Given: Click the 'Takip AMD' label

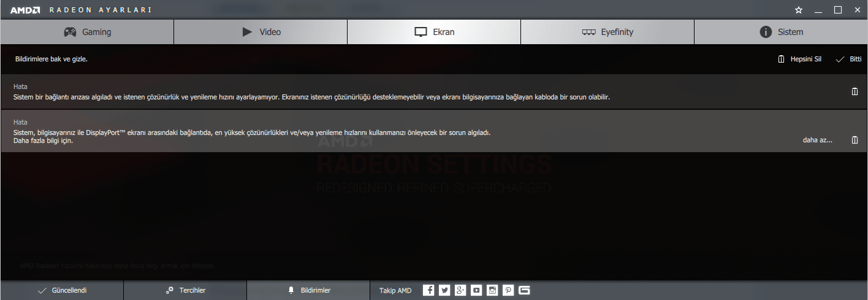Looking at the screenshot, I should (x=395, y=290).
